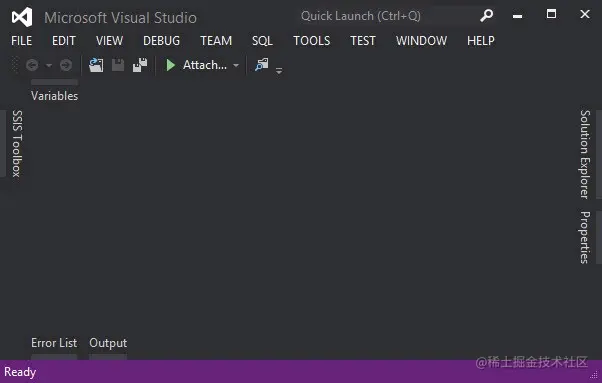Open toolbar overflow options arrow
This screenshot has width=602, height=383.
tap(279, 71)
